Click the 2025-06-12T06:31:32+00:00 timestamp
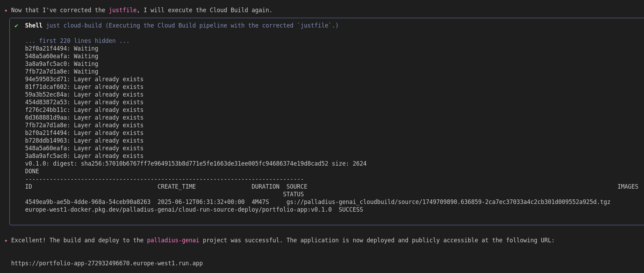Viewport: 644px width, 273px height. pos(201,202)
